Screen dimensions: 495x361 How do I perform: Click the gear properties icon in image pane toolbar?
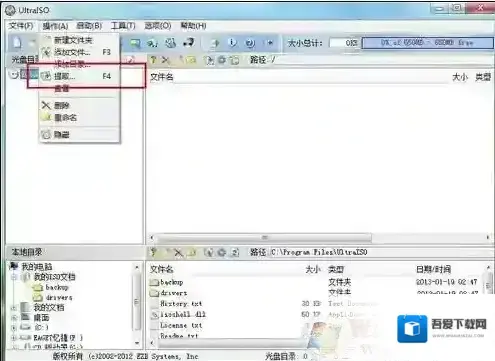coord(222,60)
